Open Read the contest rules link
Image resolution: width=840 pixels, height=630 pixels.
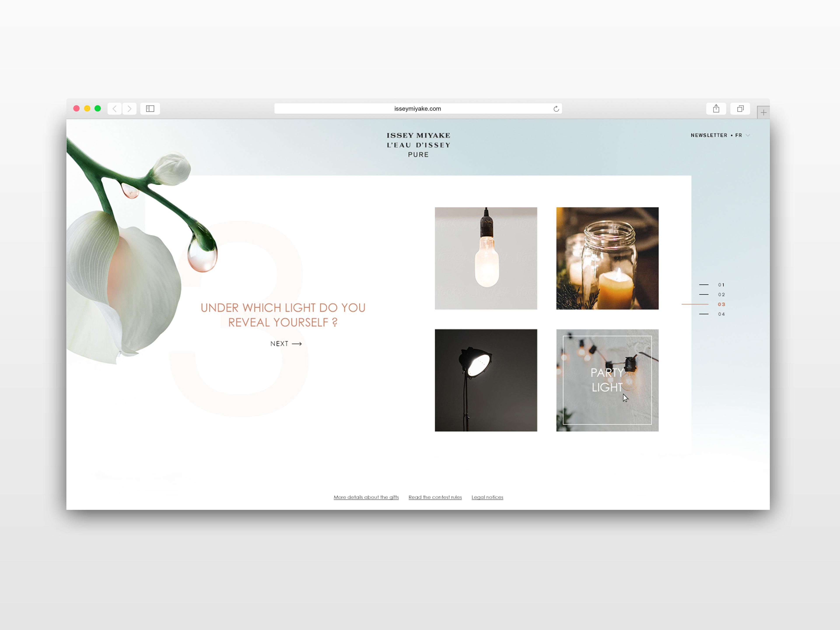coord(435,497)
